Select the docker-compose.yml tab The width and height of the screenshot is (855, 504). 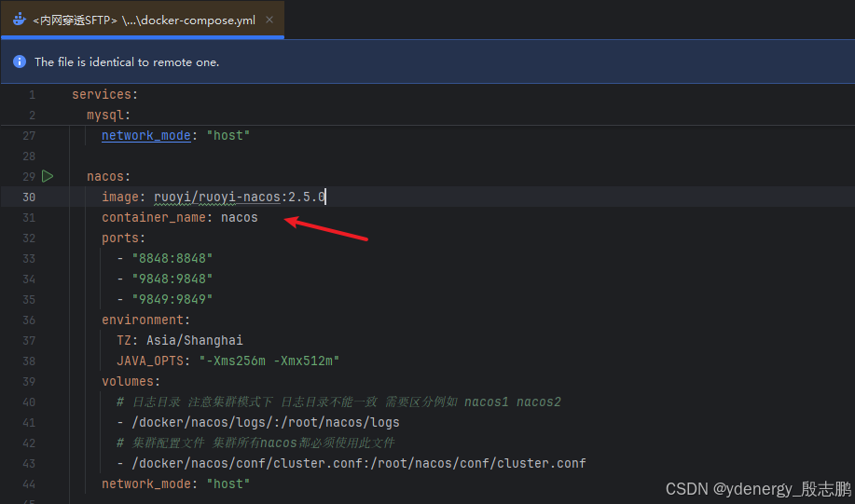[x=140, y=20]
